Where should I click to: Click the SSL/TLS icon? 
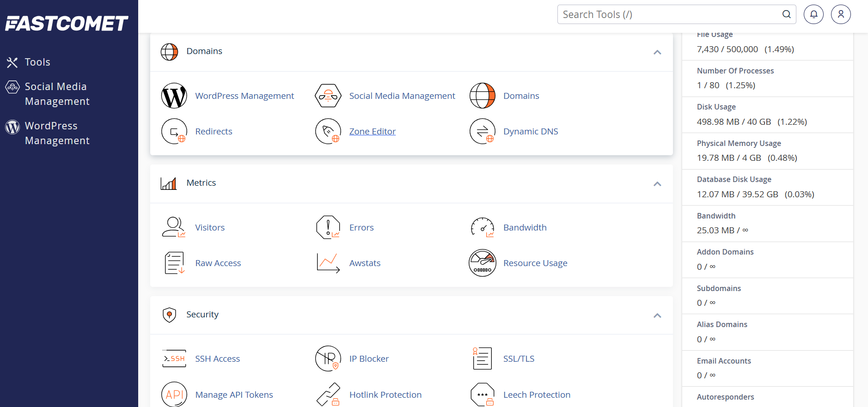[x=482, y=358]
